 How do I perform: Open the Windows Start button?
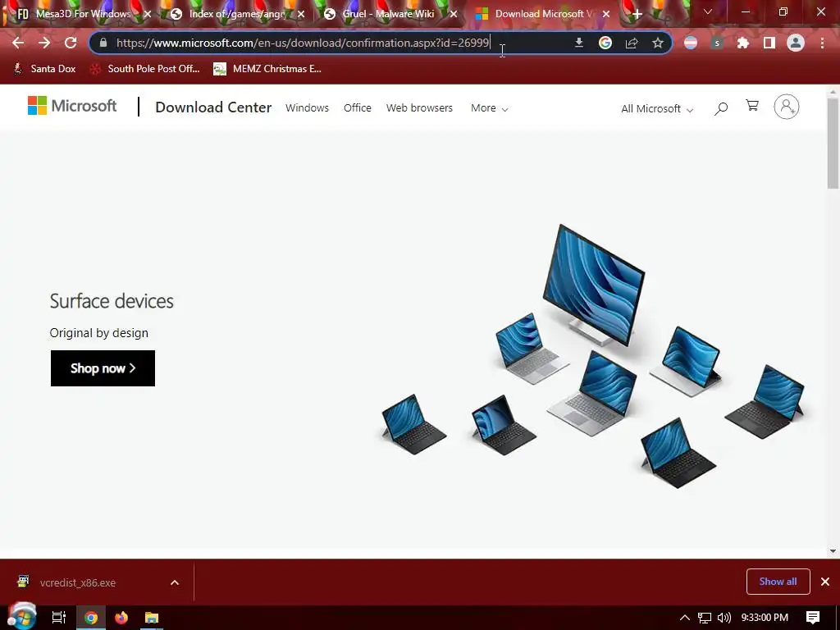22,617
